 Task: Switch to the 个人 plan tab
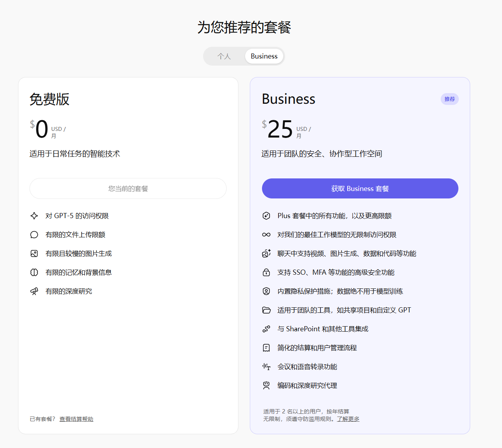pyautogui.click(x=224, y=56)
